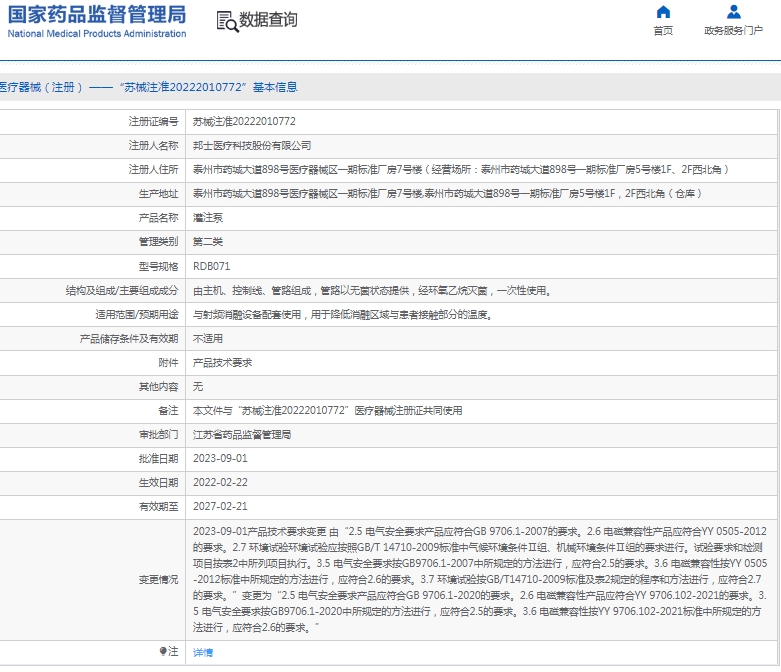Select approval department 江苏省药品监督管理局

pyautogui.click(x=242, y=434)
